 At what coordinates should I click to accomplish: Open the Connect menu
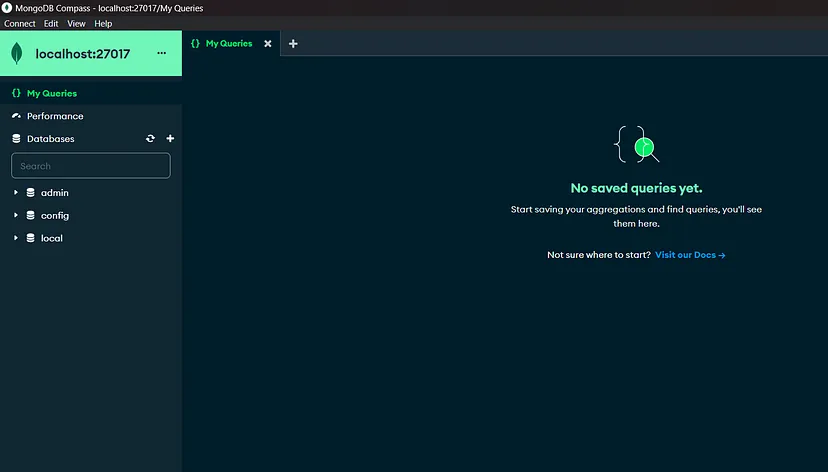pos(20,23)
